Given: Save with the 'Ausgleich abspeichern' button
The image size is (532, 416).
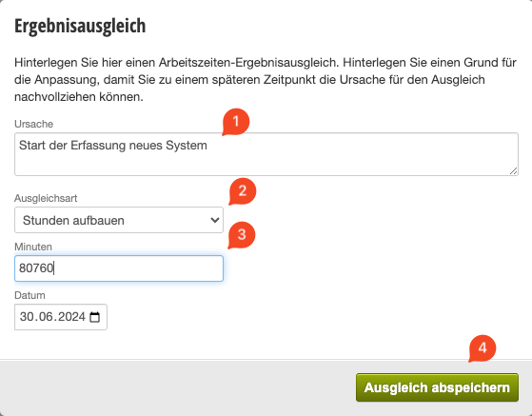Looking at the screenshot, I should coord(437,387).
